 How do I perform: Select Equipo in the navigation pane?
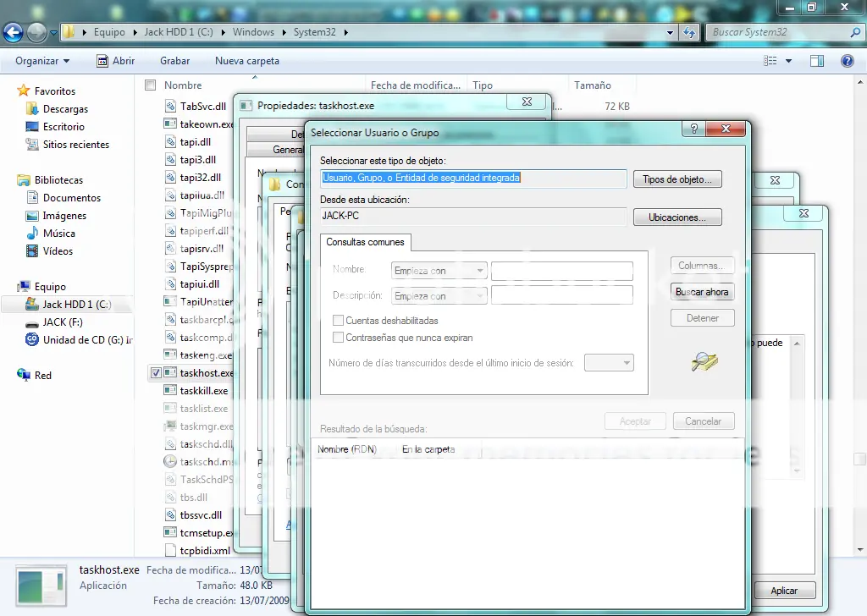50,286
